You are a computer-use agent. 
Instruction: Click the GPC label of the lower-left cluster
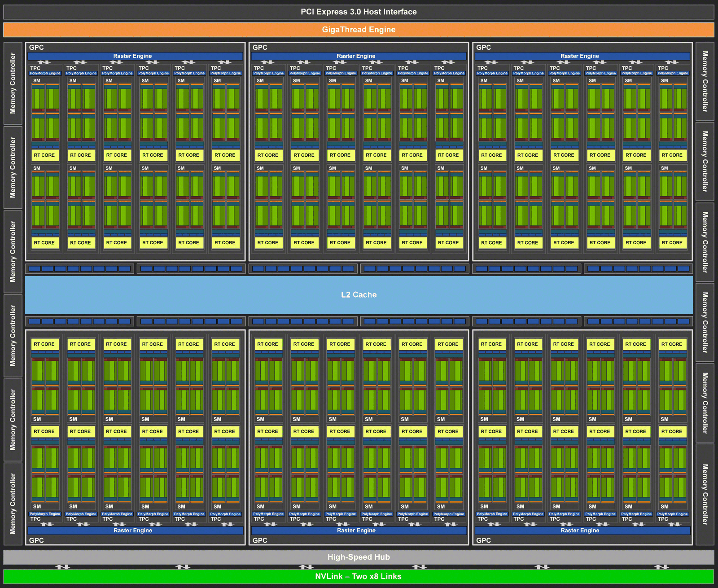pyautogui.click(x=36, y=540)
